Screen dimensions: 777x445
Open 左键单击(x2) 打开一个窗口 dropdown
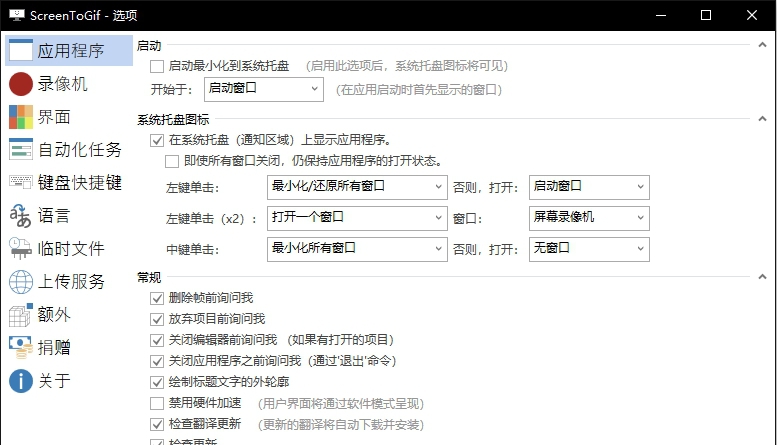(357, 218)
